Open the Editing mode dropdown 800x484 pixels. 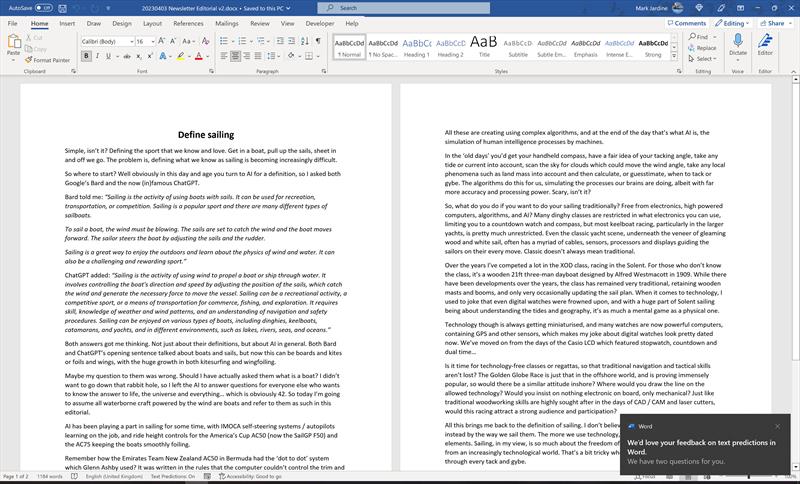tap(732, 23)
